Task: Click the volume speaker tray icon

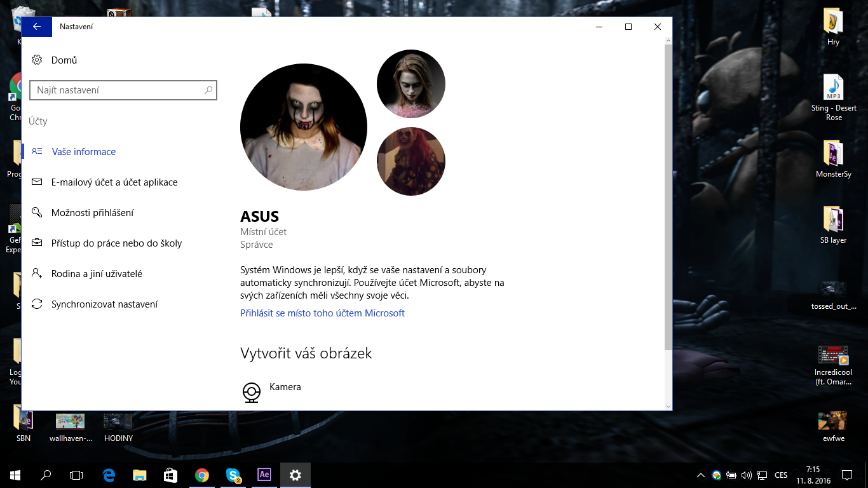Action: [x=746, y=475]
